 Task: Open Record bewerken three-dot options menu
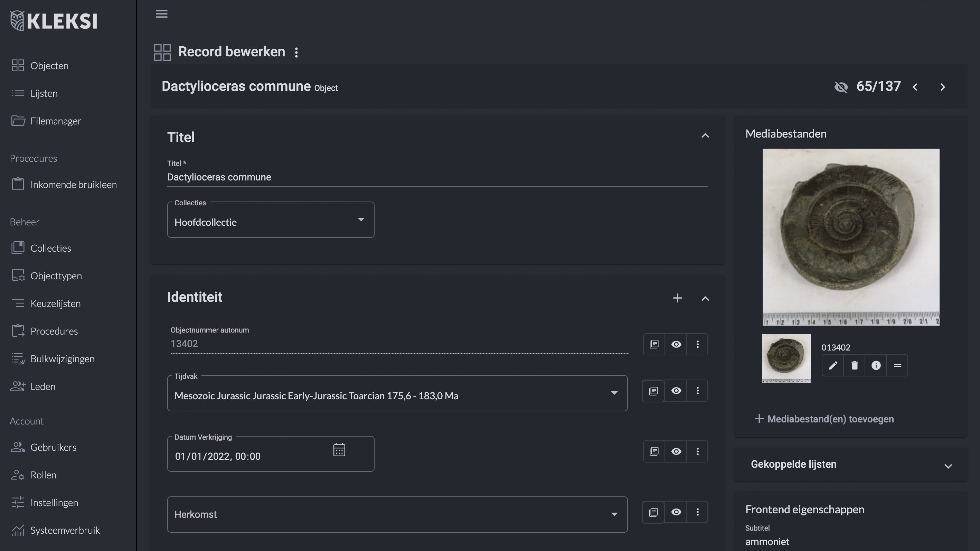click(296, 52)
